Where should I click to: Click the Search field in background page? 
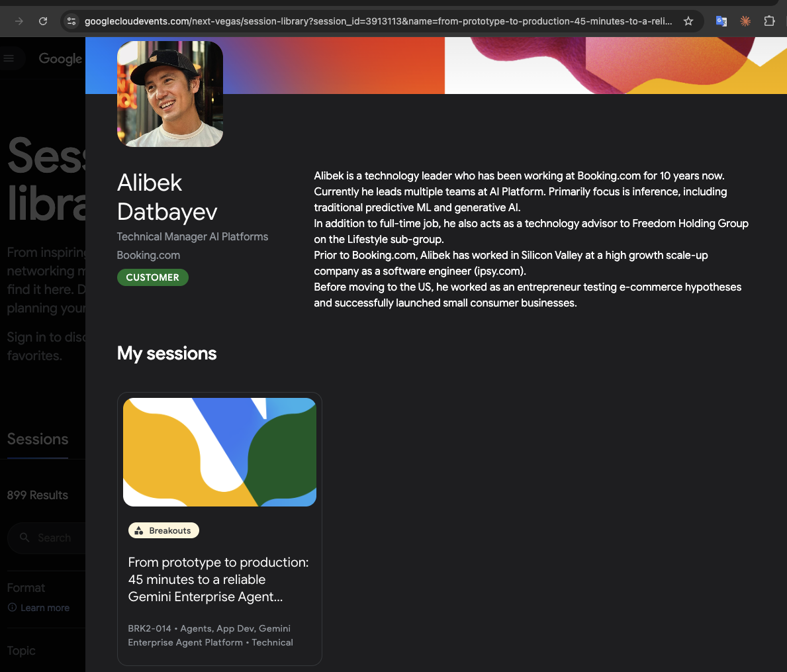click(46, 538)
